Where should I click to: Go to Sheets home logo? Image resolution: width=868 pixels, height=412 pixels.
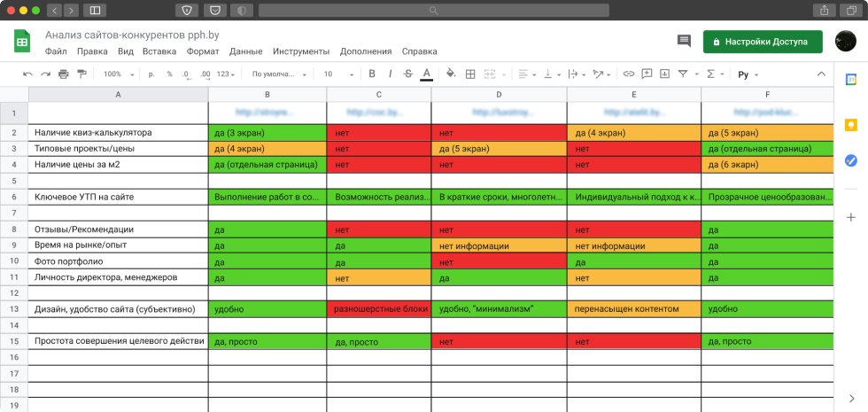[x=22, y=42]
